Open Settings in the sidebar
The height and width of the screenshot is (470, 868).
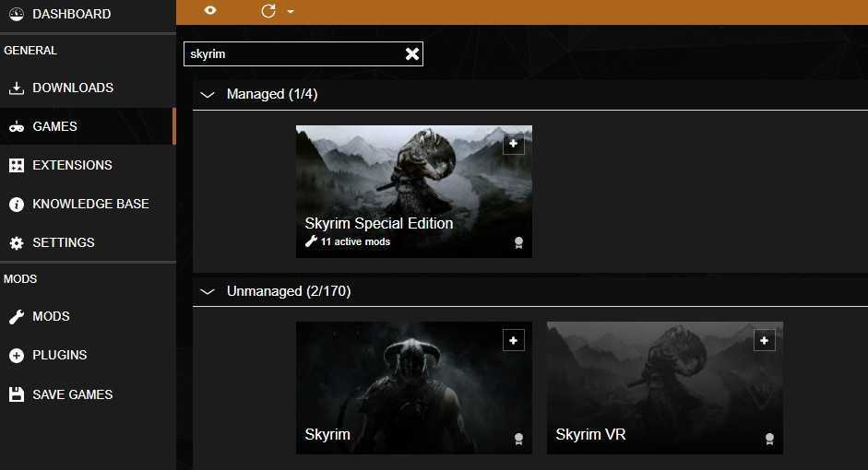pyautogui.click(x=63, y=242)
